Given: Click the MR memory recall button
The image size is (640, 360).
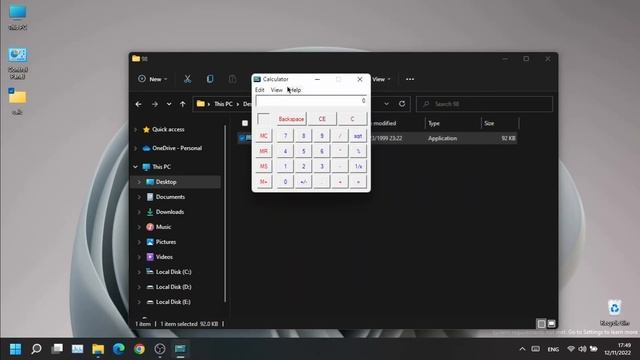Looking at the screenshot, I should [x=264, y=151].
